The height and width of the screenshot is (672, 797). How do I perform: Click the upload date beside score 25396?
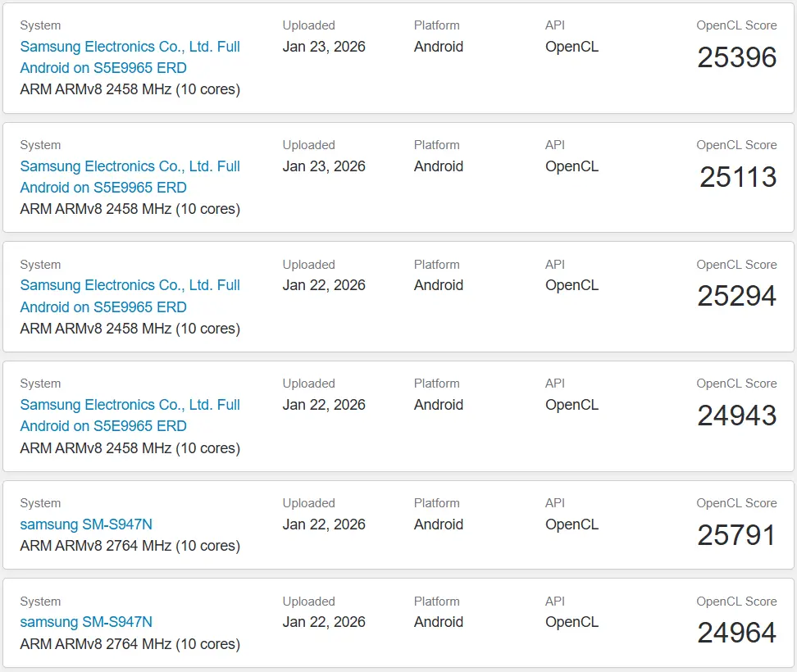(324, 47)
